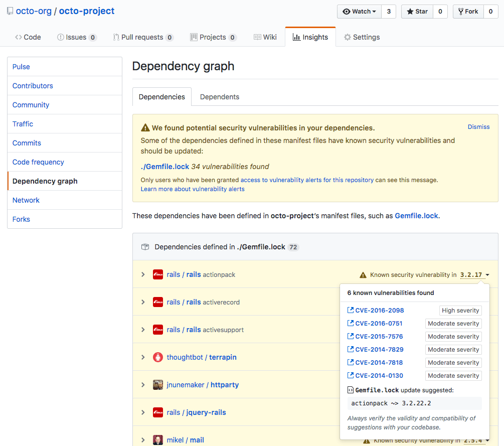This screenshot has width=504, height=446.
Task: Open the Pull requests tab
Action: coord(143,37)
